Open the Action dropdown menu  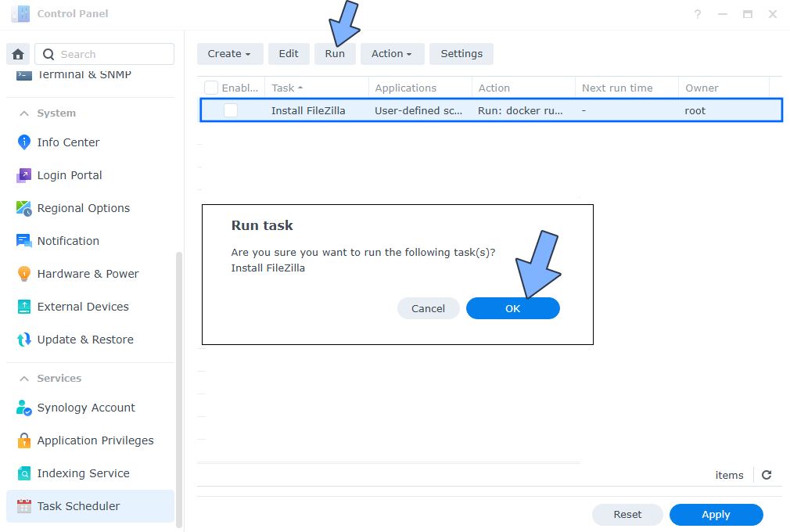pyautogui.click(x=392, y=54)
